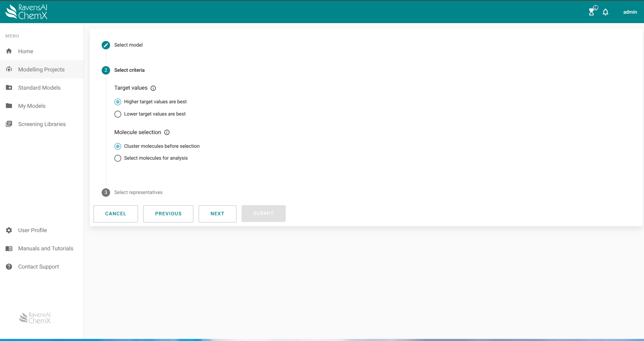Click the Contact Support question mark icon
Viewport: 644px width, 341px height.
[9, 267]
